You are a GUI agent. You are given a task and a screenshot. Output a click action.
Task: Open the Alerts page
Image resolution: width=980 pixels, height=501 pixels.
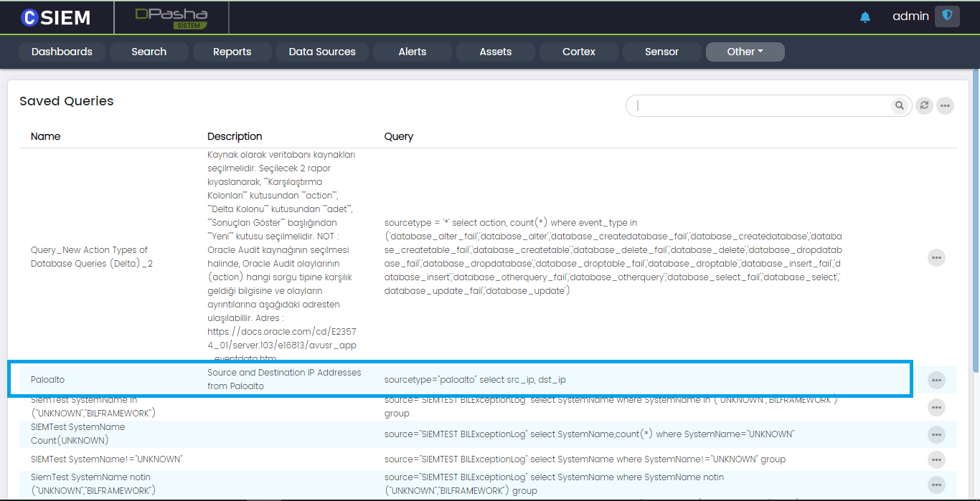pyautogui.click(x=412, y=52)
